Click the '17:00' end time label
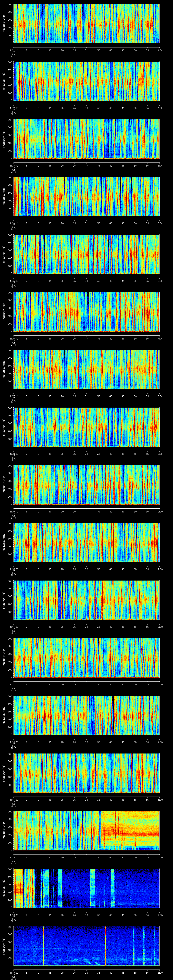The width and height of the screenshot is (173, 980). 159,915
